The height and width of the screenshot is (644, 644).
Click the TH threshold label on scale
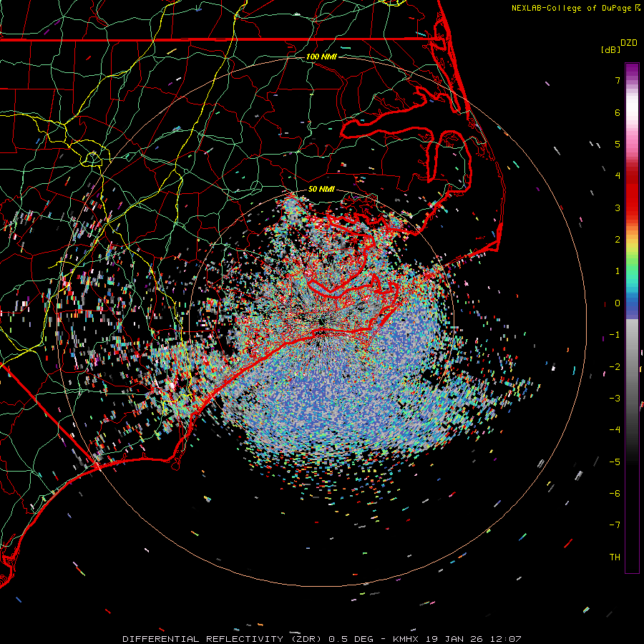(x=615, y=557)
